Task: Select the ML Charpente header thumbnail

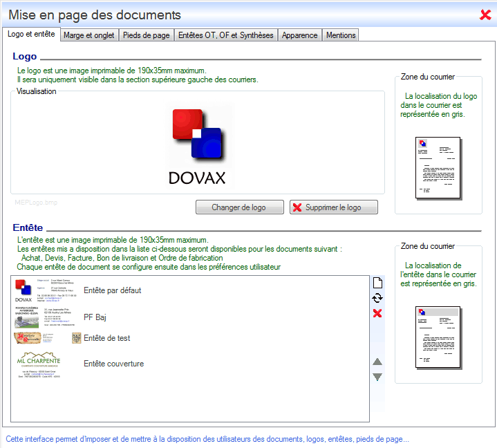Action: 39,364
